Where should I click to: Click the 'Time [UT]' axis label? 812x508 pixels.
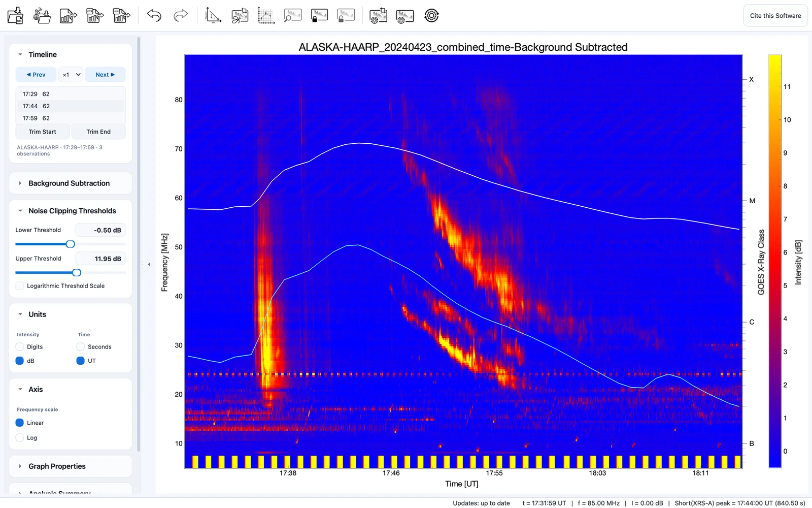click(x=462, y=484)
